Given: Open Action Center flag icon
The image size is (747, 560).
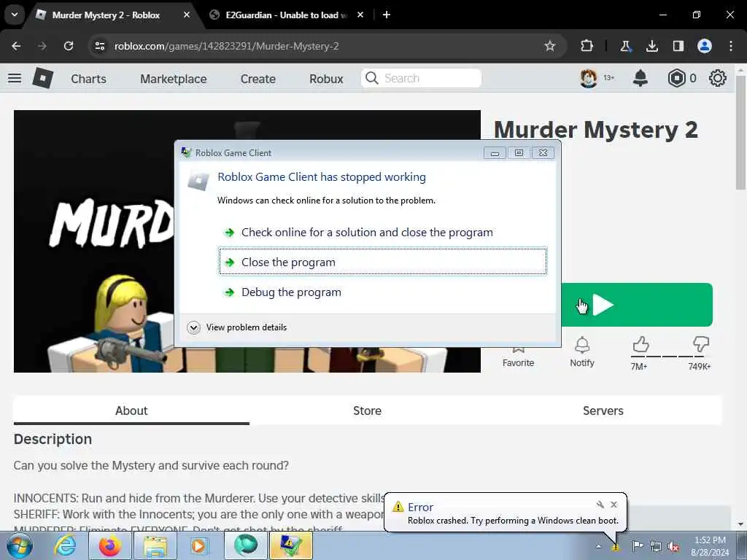Looking at the screenshot, I should 638,546.
